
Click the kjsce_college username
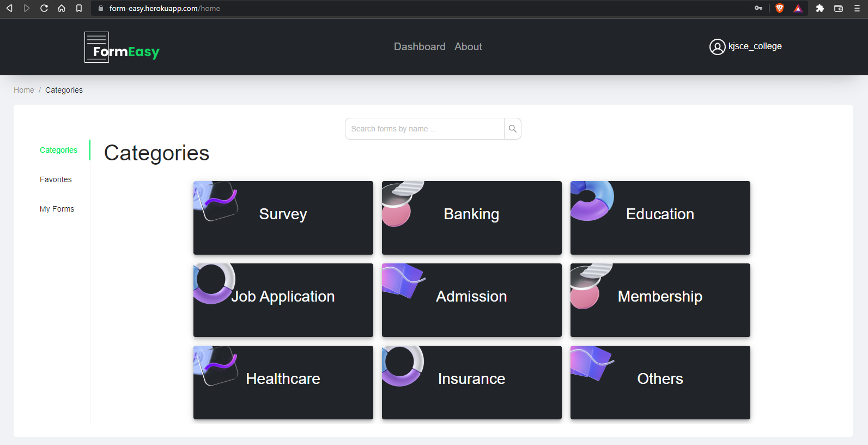coord(755,46)
